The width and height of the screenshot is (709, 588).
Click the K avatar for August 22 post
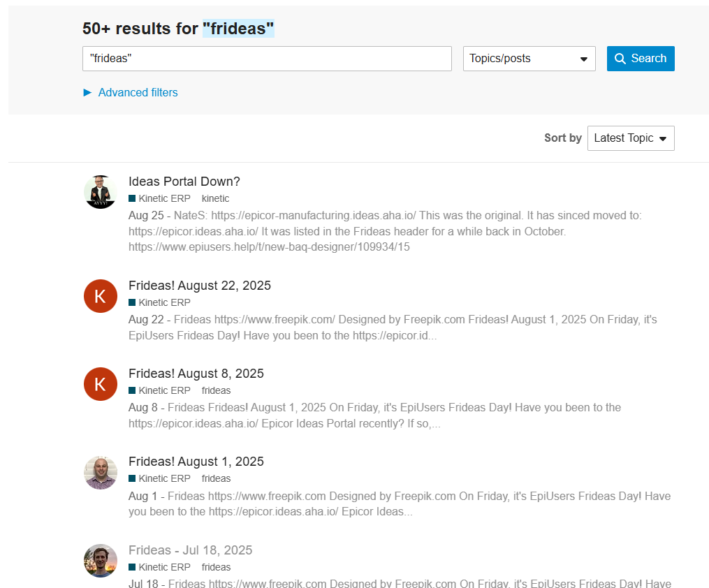tap(100, 296)
